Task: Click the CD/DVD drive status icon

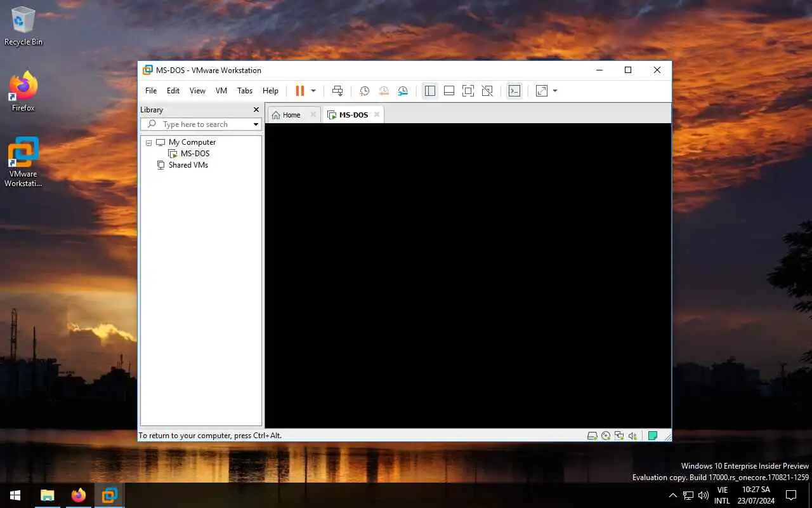Action: tap(606, 436)
